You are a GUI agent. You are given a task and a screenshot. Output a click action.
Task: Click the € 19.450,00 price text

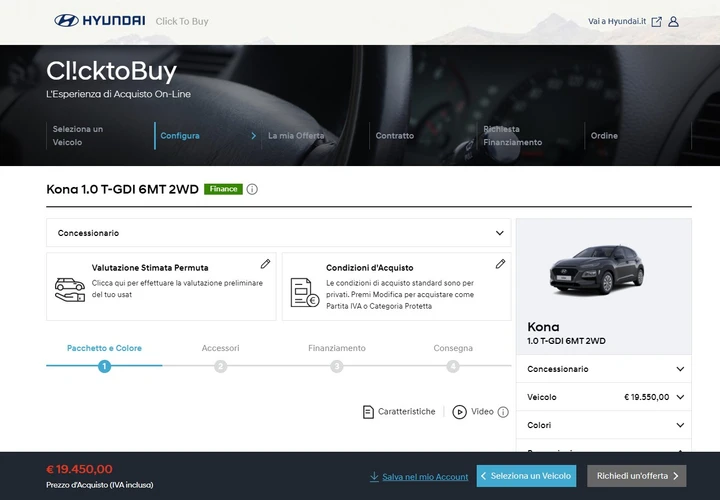[79, 469]
